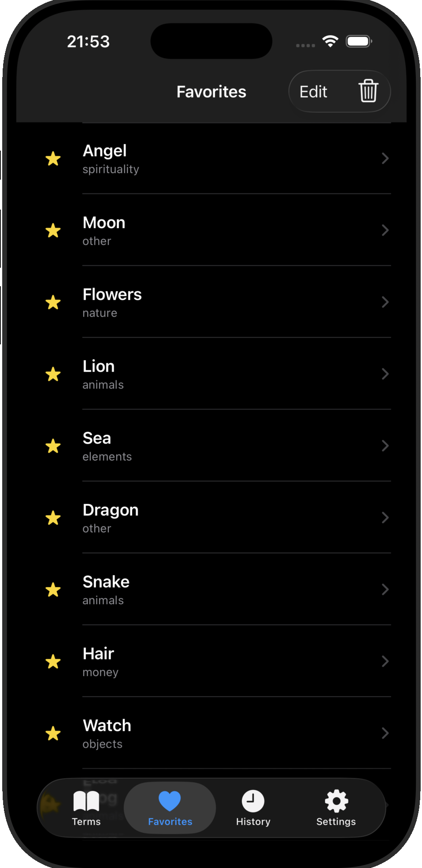
Task: Check the Wi-Fi status icon
Action: click(x=330, y=41)
